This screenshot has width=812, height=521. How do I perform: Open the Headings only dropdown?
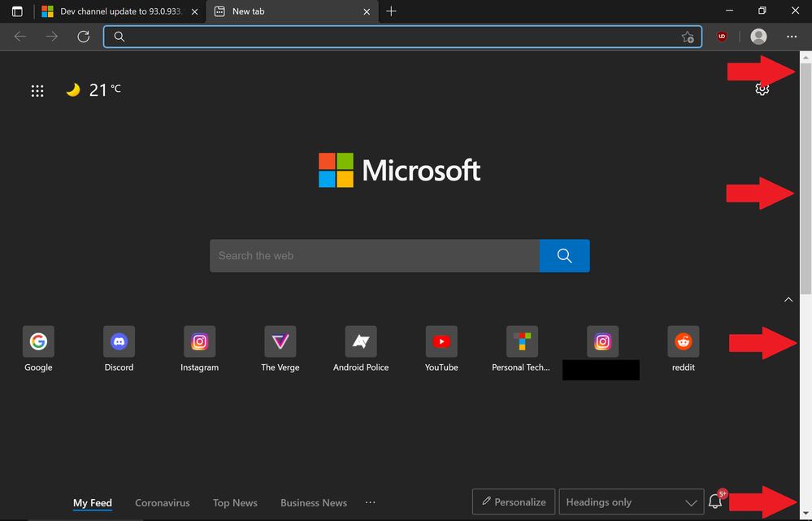coord(631,501)
